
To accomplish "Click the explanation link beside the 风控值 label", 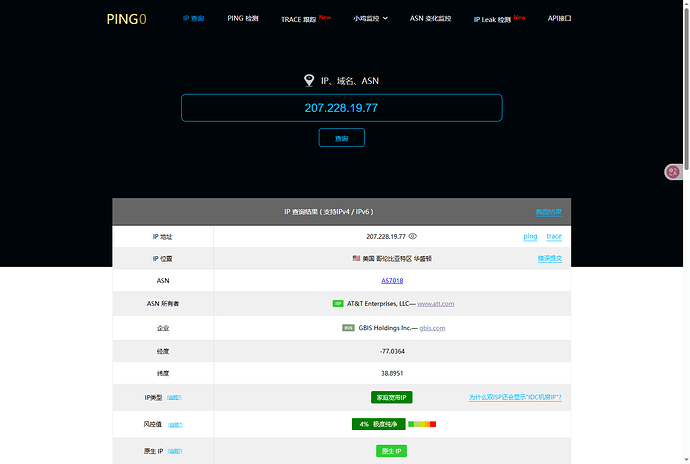I will [x=175, y=425].
